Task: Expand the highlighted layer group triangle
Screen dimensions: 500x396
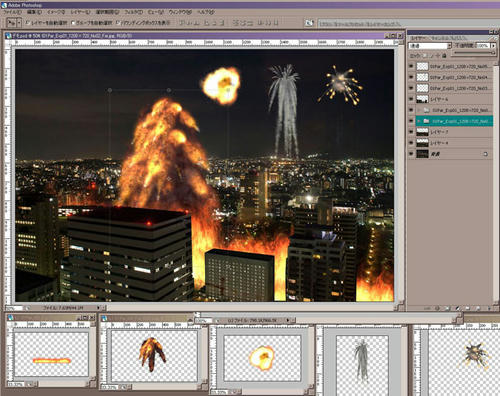Action: pyautogui.click(x=419, y=121)
